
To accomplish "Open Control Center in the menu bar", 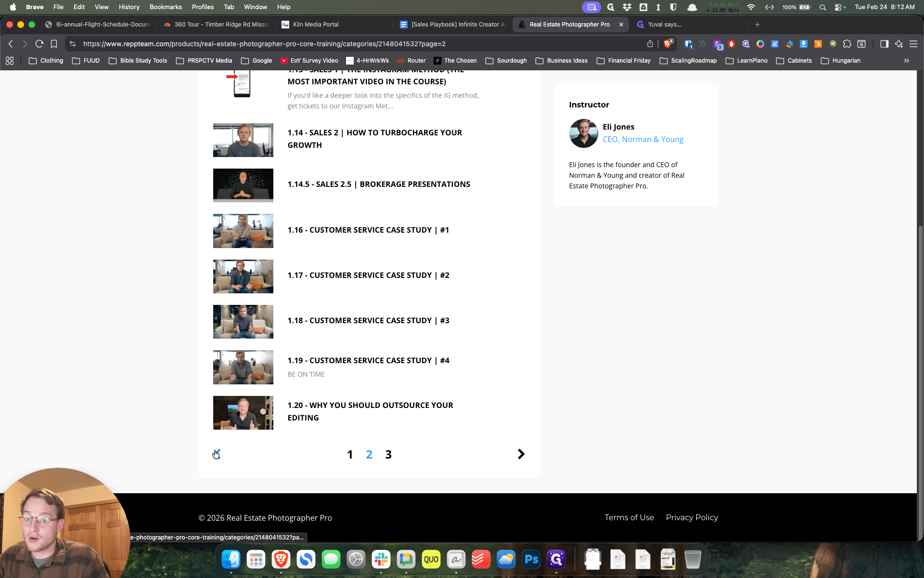I will click(x=838, y=7).
